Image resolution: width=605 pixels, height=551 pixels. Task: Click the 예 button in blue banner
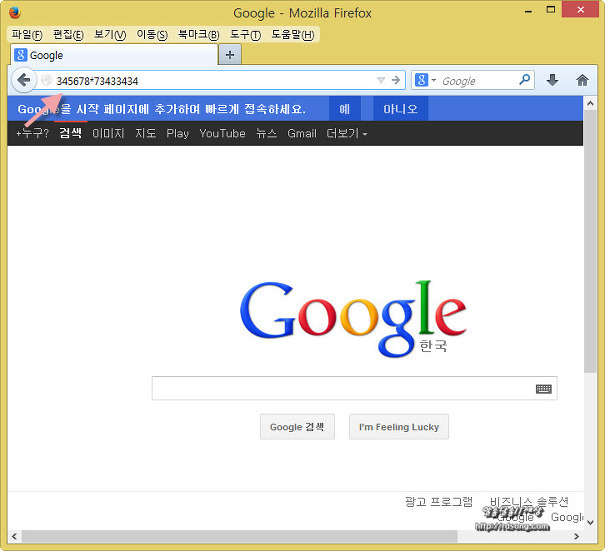coord(345,109)
